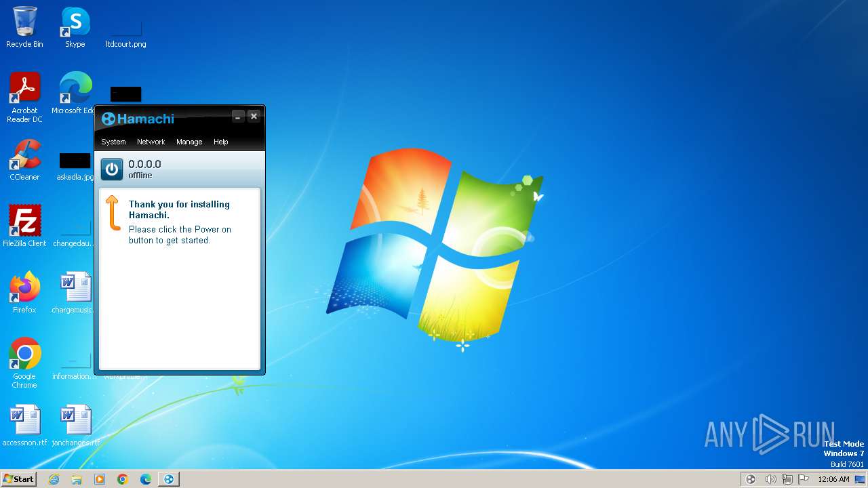Select the janchanges.rtf document icon
Image resolution: width=868 pixels, height=488 pixels.
click(75, 426)
